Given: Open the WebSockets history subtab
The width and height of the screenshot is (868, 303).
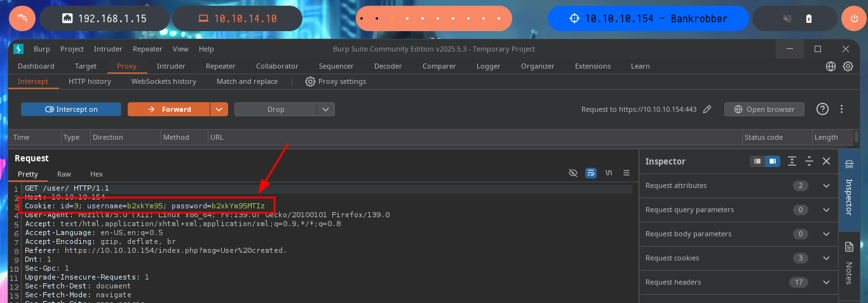Looking at the screenshot, I should [x=164, y=81].
